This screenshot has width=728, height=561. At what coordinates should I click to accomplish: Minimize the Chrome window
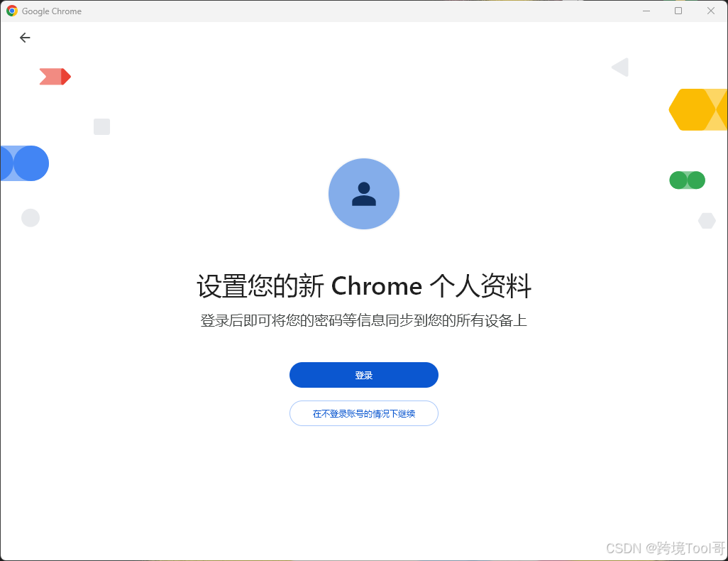[646, 11]
